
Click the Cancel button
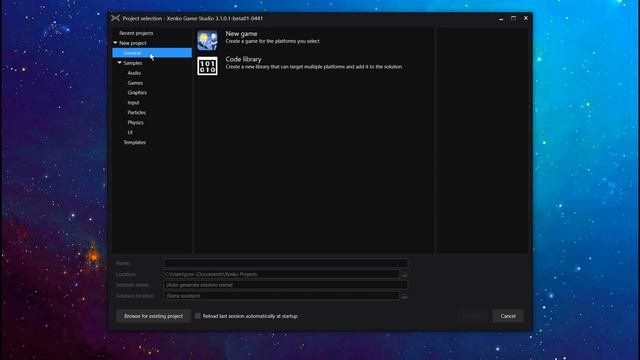(508, 316)
